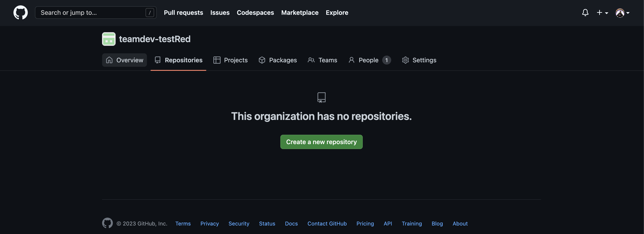Click the teamdev-testRed organization avatar
This screenshot has height=234, width=644.
coord(109,39)
